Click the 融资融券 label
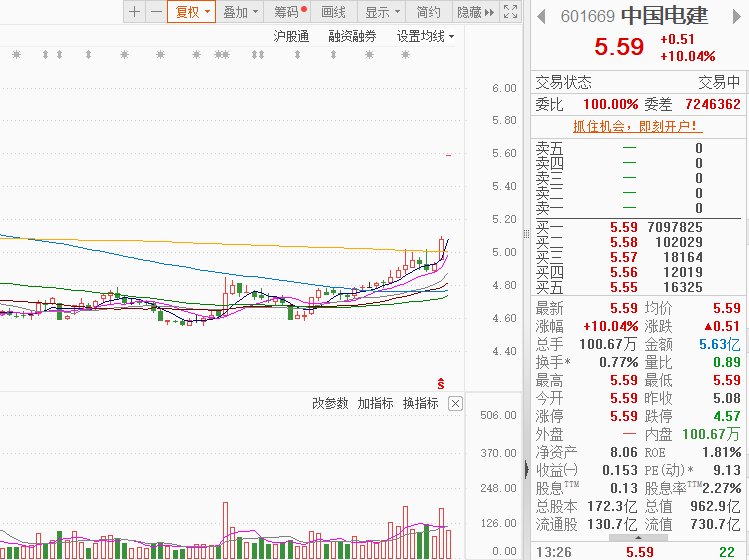The image size is (749, 560). coord(352,36)
